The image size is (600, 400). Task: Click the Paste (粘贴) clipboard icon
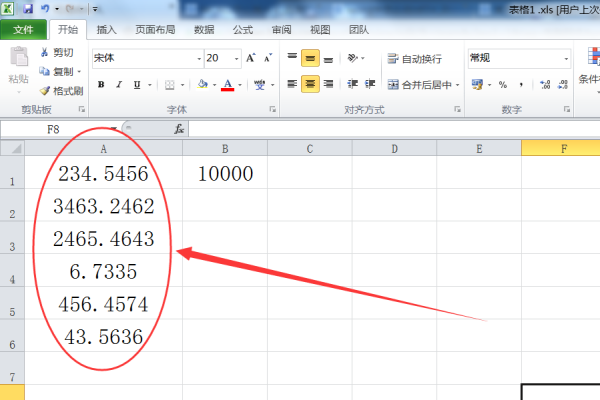pyautogui.click(x=17, y=60)
